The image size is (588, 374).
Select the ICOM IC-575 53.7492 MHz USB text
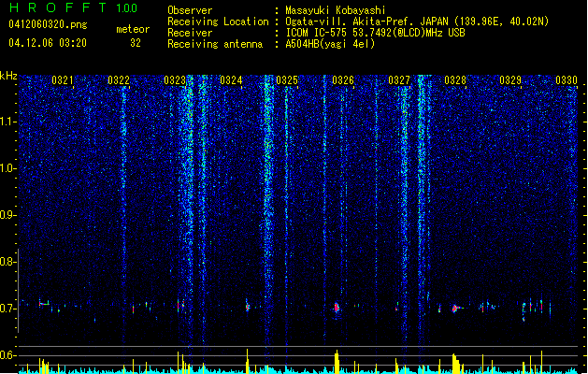[x=375, y=33]
